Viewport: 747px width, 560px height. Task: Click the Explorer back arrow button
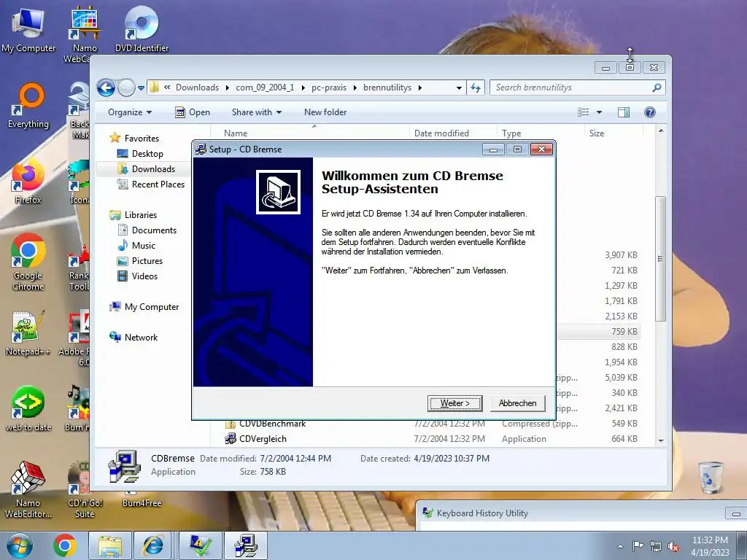pos(106,87)
